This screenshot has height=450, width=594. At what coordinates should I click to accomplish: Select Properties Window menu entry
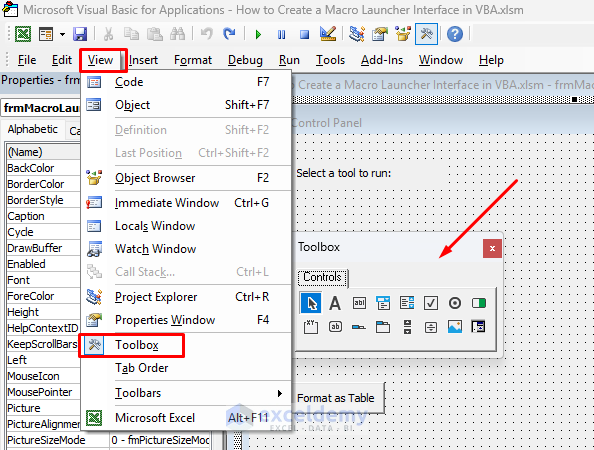point(186,320)
